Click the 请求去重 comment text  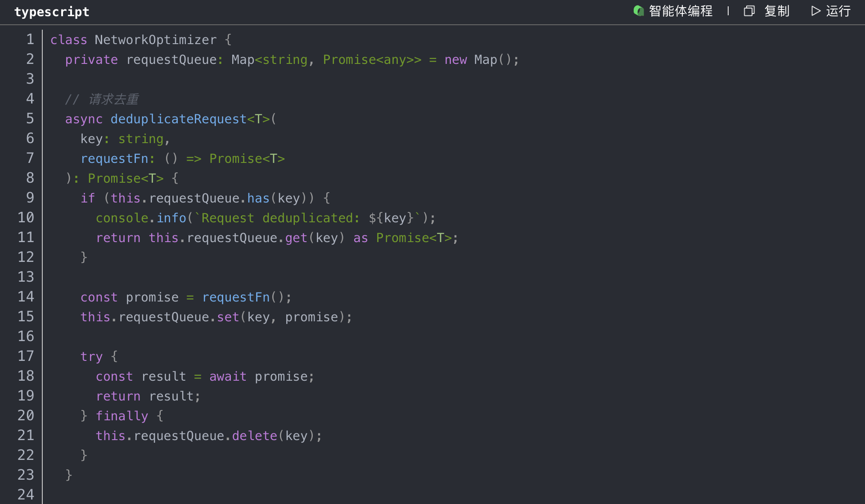(x=113, y=99)
